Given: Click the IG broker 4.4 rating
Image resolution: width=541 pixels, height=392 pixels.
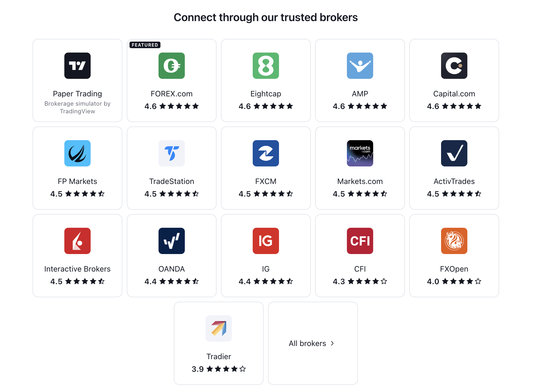Looking at the screenshot, I should pos(265,281).
